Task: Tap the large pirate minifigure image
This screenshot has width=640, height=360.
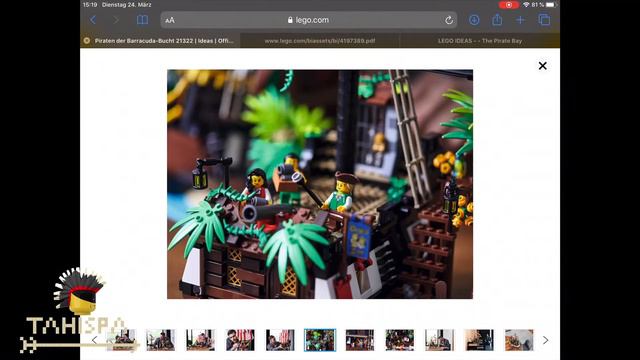Action: (x=320, y=184)
